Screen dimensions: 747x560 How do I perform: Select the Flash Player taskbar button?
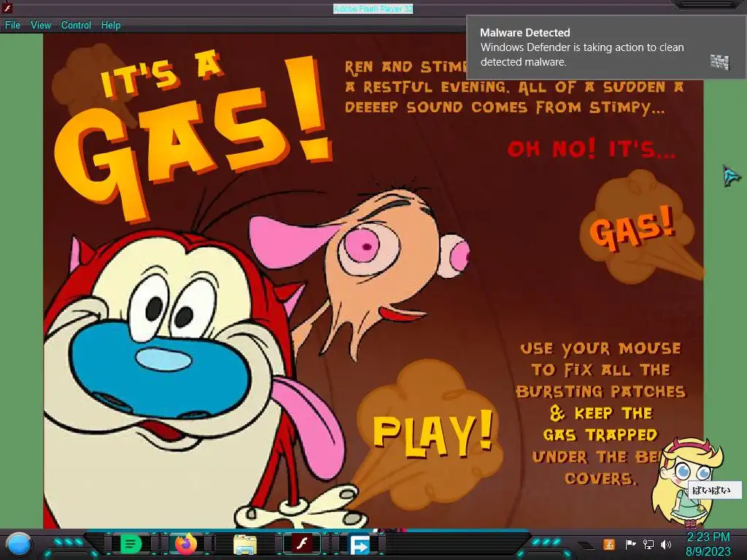click(x=302, y=543)
